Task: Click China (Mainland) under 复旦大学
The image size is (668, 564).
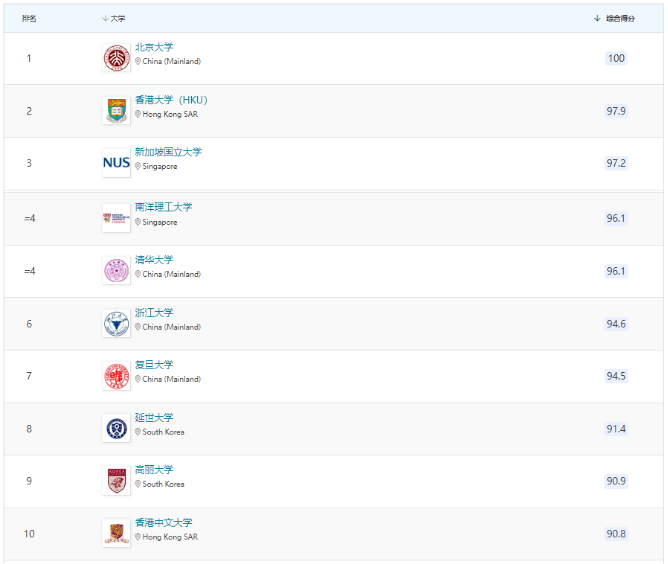Action: click(172, 379)
